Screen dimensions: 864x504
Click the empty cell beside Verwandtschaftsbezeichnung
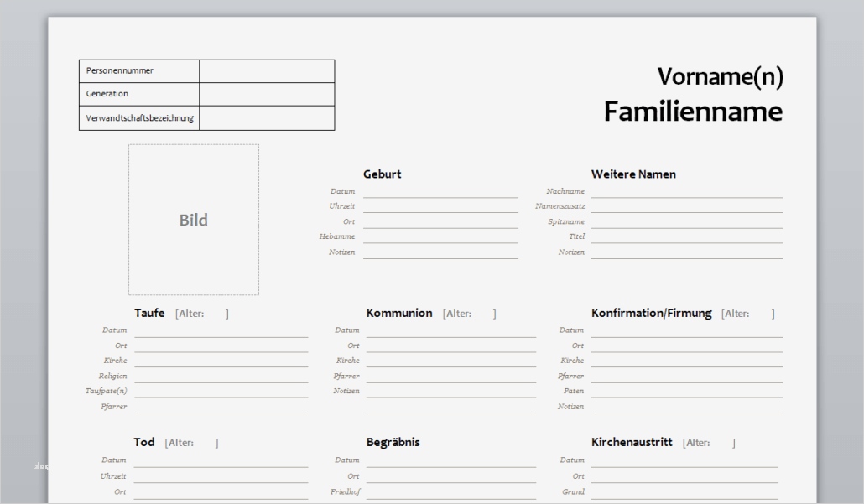[267, 118]
